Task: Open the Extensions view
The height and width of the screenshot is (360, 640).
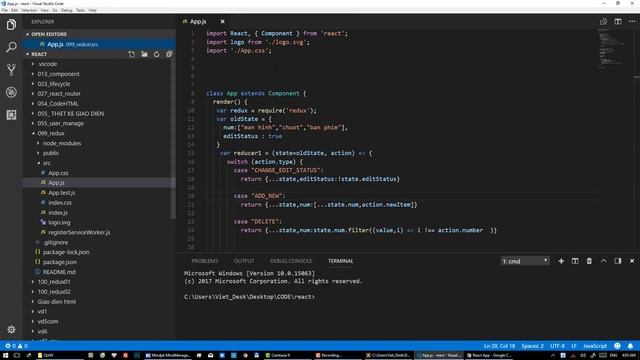Action: coord(11,115)
